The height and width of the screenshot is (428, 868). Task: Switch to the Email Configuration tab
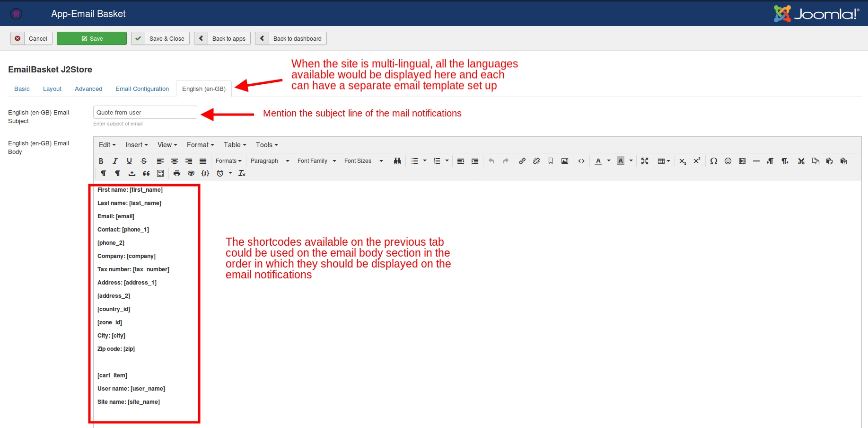point(142,89)
